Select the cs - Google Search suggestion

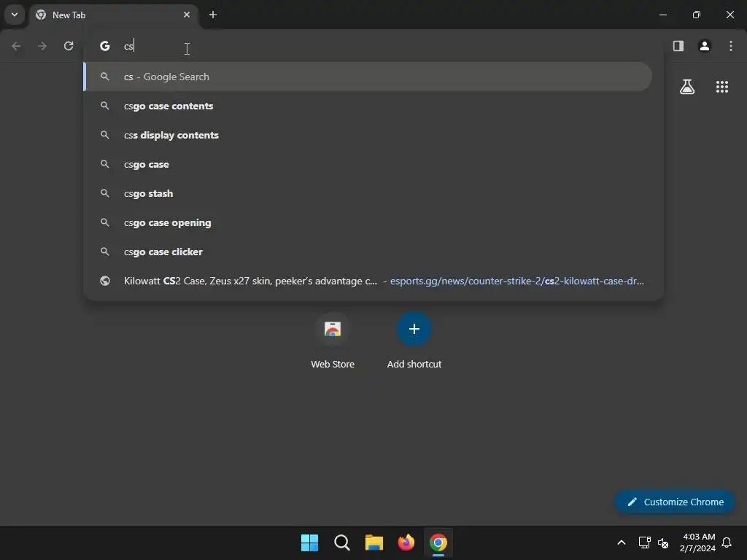click(x=368, y=77)
